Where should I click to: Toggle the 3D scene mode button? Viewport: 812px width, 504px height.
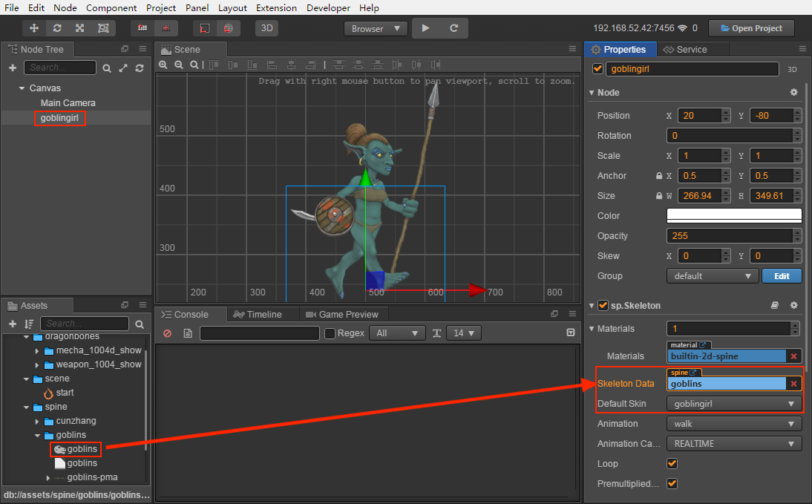pos(266,28)
